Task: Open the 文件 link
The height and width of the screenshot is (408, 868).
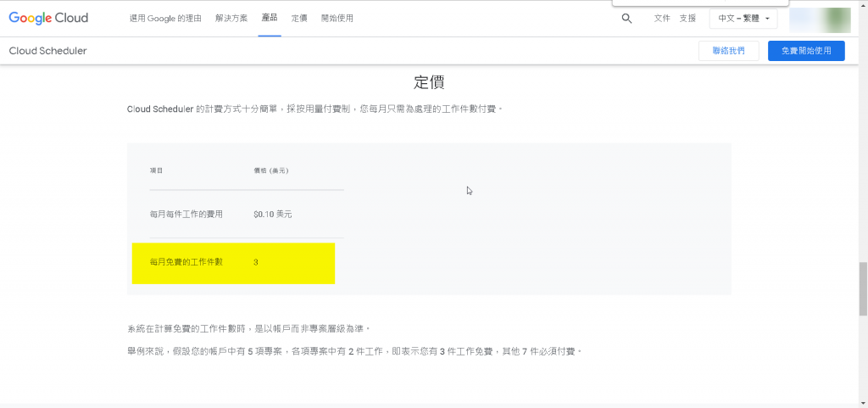Action: click(662, 19)
